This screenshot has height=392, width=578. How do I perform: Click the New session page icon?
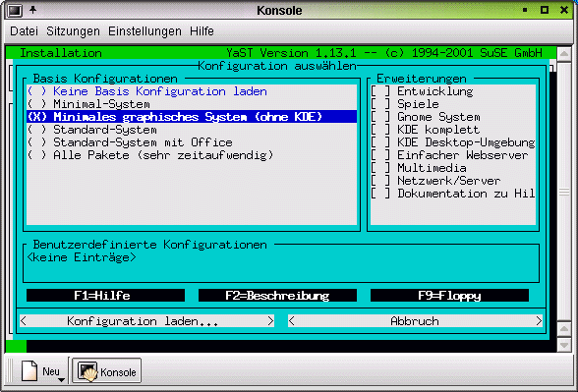[29, 370]
